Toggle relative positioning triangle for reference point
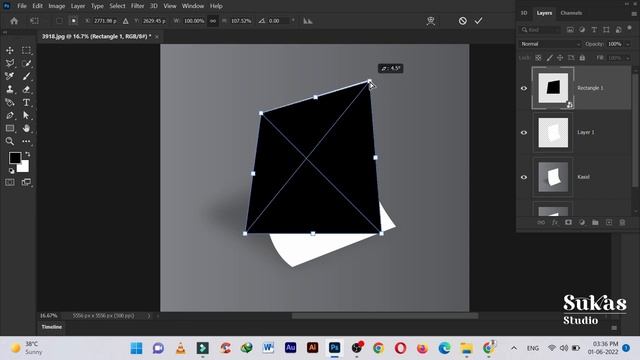This screenshot has width=640, height=360. pyautogui.click(x=126, y=21)
